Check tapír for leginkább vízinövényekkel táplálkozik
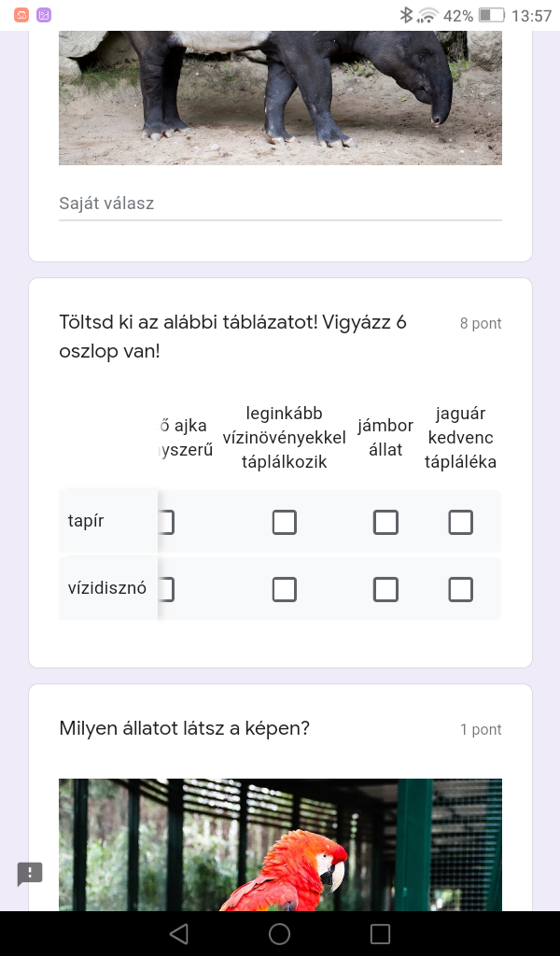The height and width of the screenshot is (956, 560). [285, 522]
